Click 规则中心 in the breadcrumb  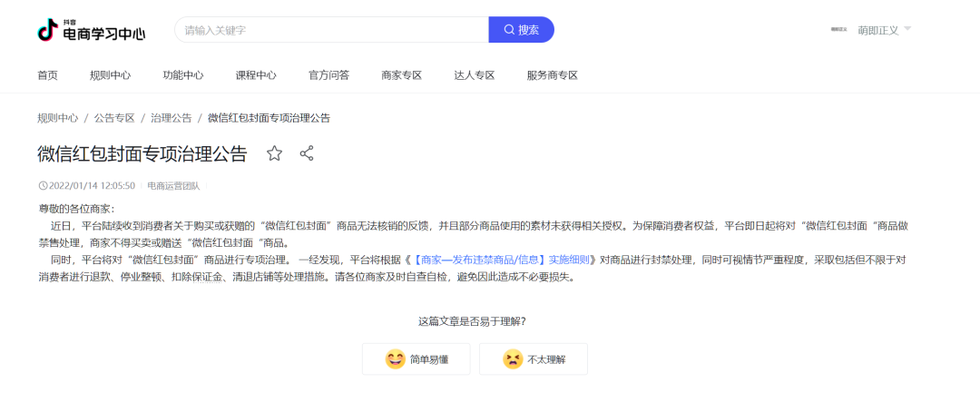point(57,118)
